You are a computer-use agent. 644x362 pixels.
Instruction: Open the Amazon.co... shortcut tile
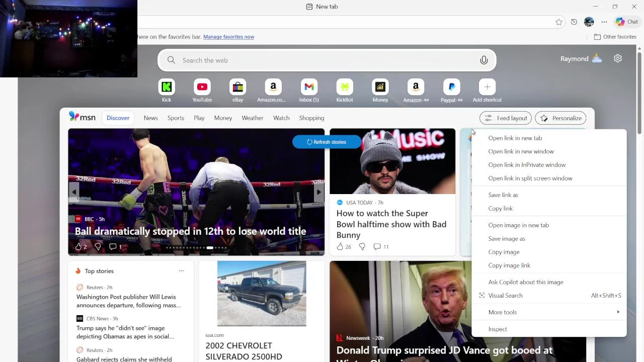273,87
